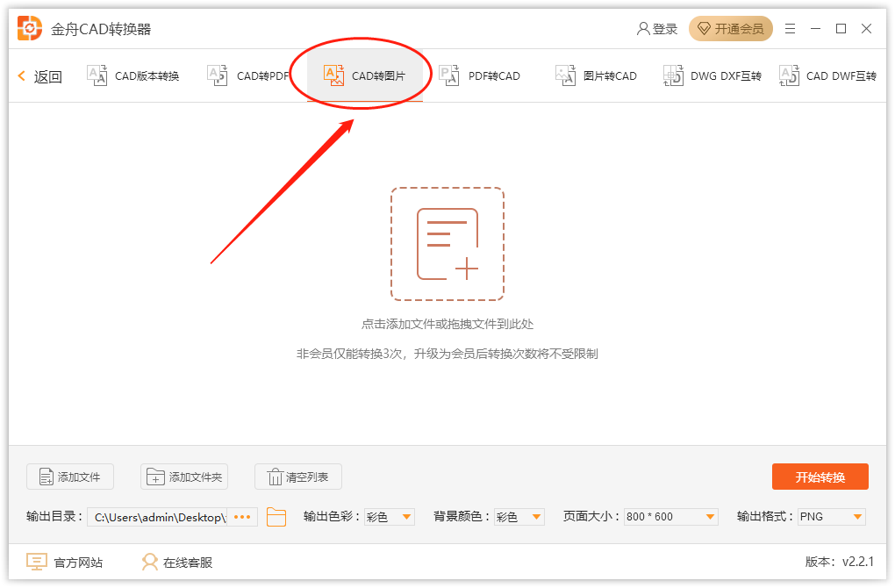This screenshot has height=588, width=895.
Task: Click the 登录 user login icon
Action: point(642,29)
